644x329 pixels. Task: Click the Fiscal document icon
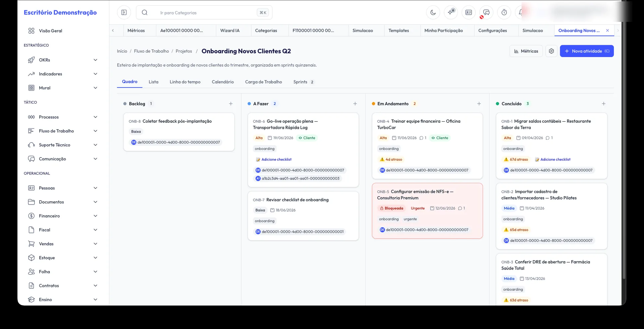point(31,230)
